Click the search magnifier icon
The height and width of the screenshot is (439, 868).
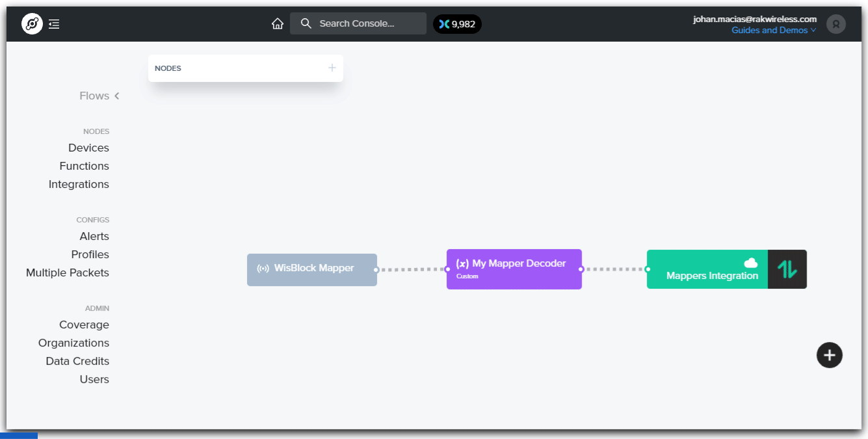click(x=306, y=23)
